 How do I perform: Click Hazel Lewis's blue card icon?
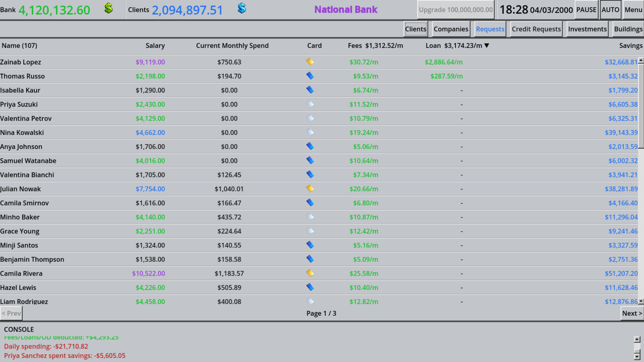click(310, 287)
